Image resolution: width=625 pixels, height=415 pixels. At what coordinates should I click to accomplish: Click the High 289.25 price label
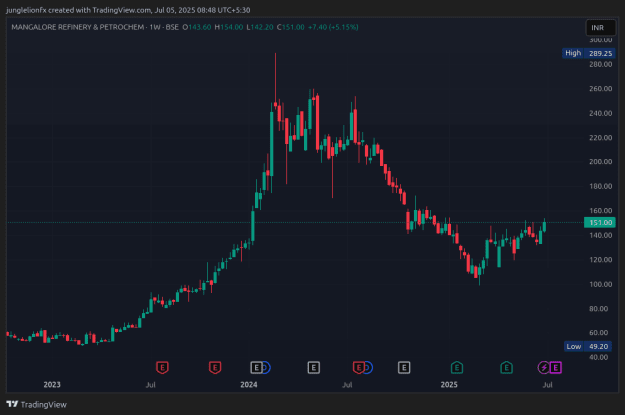[589, 53]
